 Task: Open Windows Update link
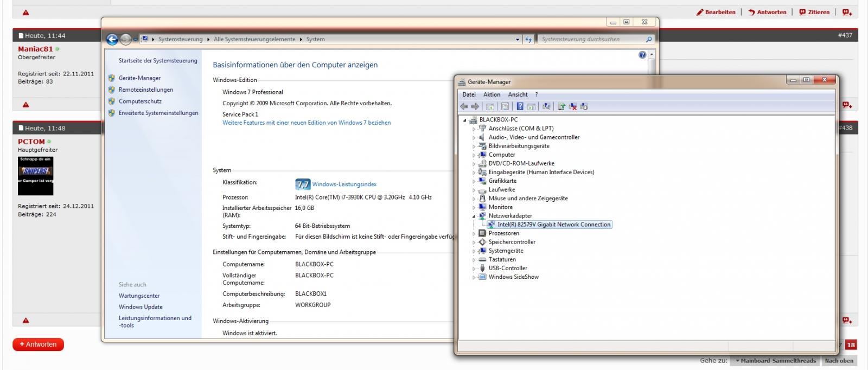coord(141,307)
